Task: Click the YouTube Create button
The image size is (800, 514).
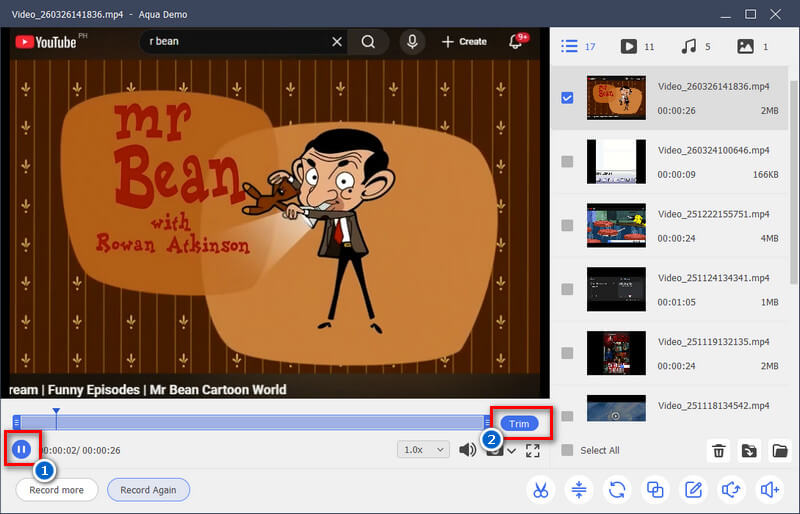Action: 464,41
